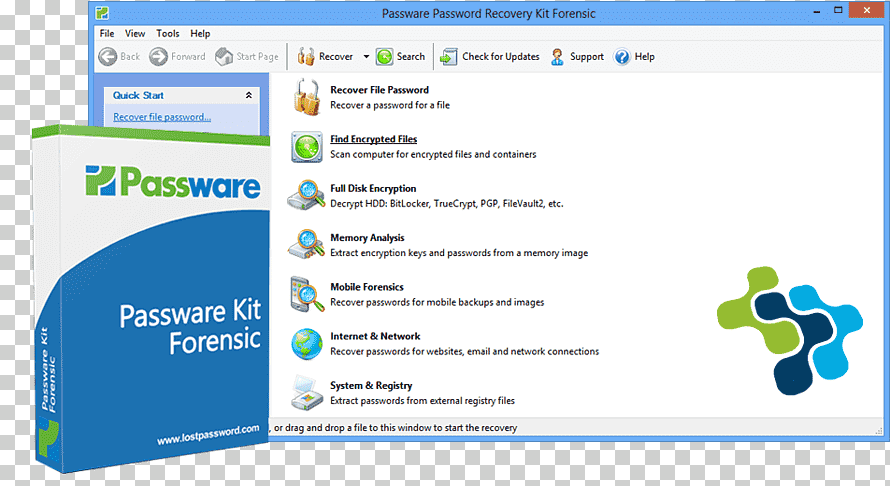Select Memory Analysis option
The width and height of the screenshot is (890, 486).
click(367, 238)
